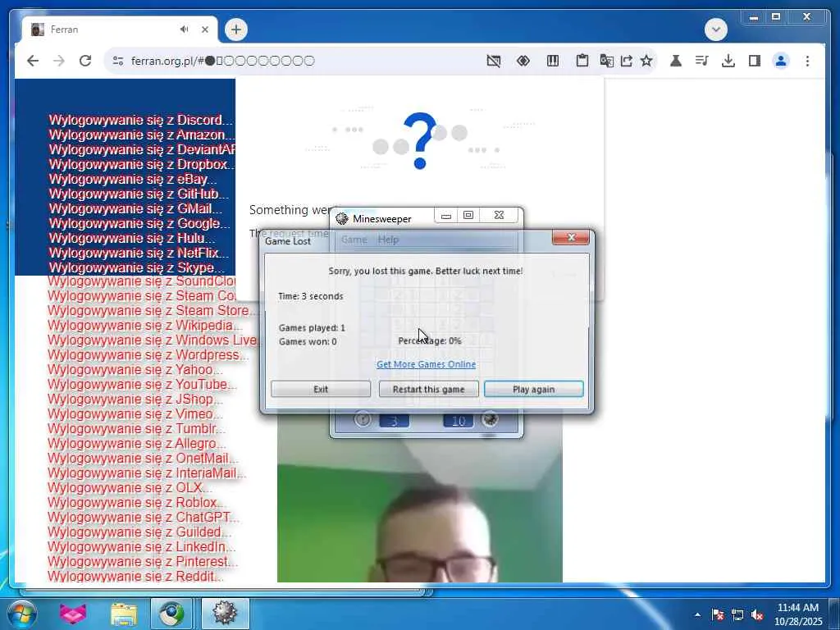Image resolution: width=840 pixels, height=630 pixels.
Task: Click 'Wylogowywanie się z ChatGPT...' text
Action: [x=143, y=517]
